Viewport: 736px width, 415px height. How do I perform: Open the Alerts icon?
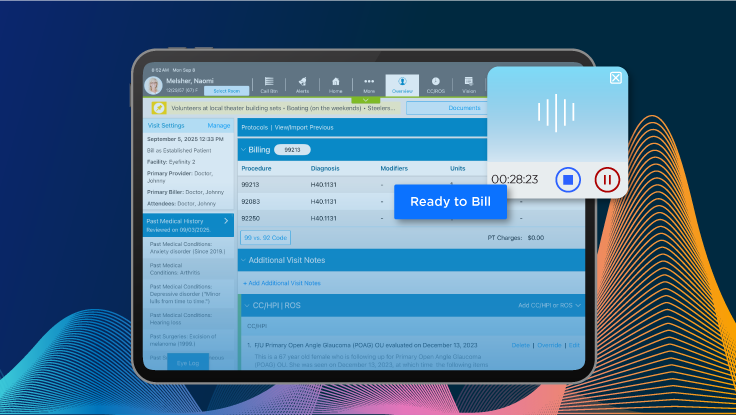coord(301,84)
